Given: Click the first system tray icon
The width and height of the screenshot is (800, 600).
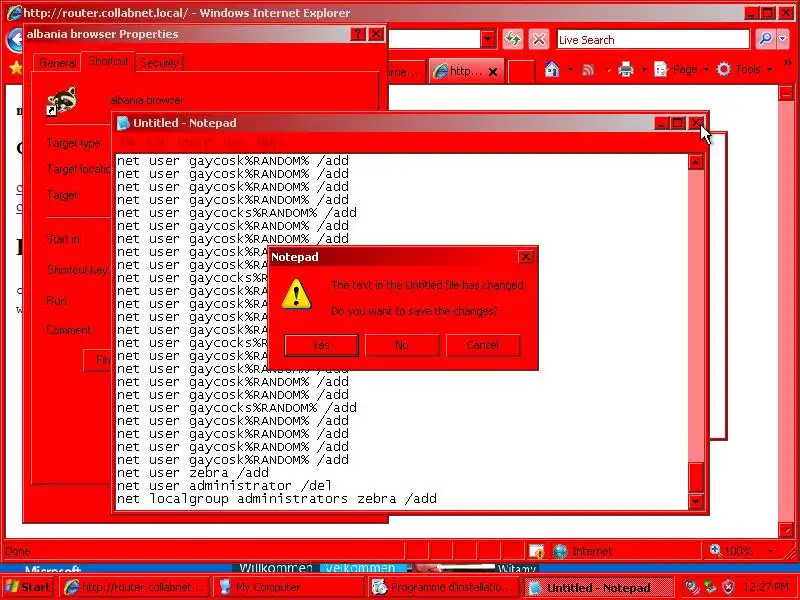Looking at the screenshot, I should pos(691,587).
